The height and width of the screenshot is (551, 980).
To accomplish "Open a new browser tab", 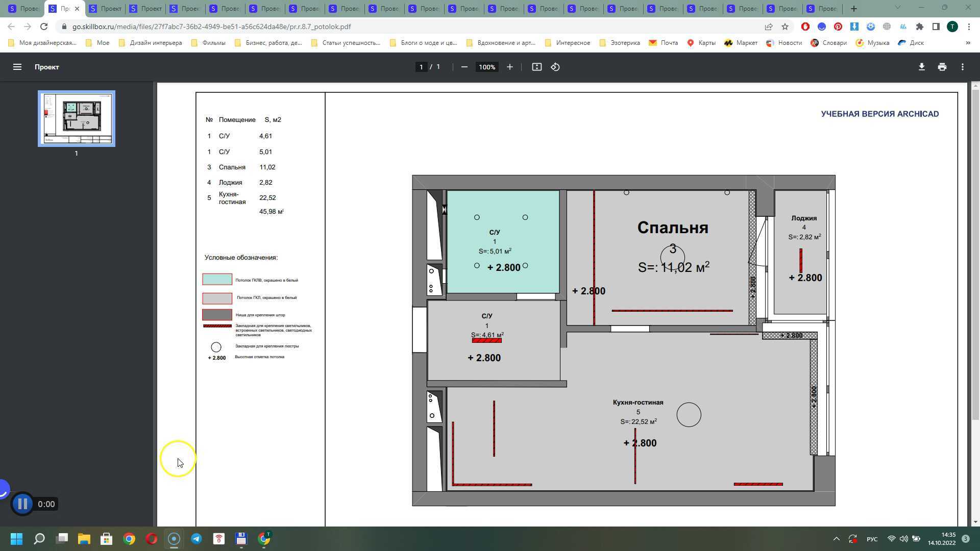I will pos(853,9).
